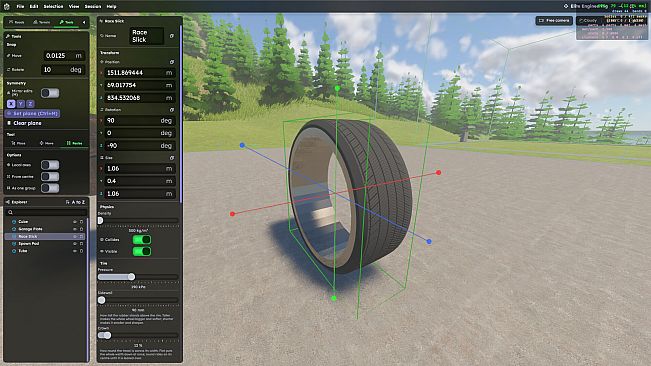
Task: Open the Edit menu
Action: (x=34, y=7)
